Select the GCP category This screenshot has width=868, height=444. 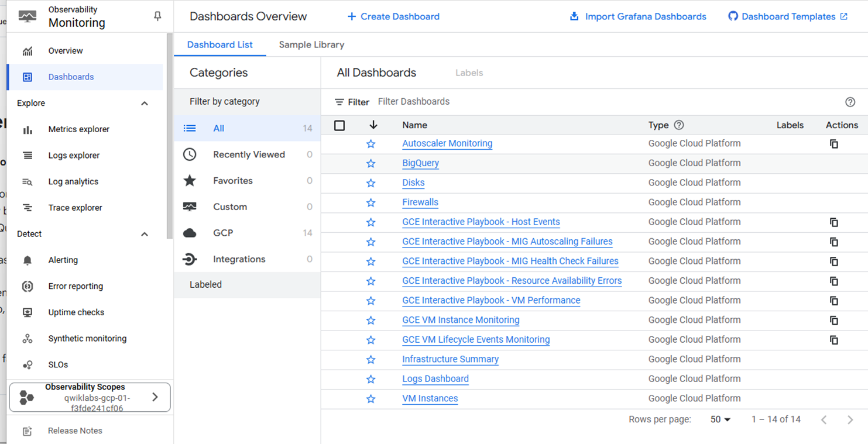223,233
